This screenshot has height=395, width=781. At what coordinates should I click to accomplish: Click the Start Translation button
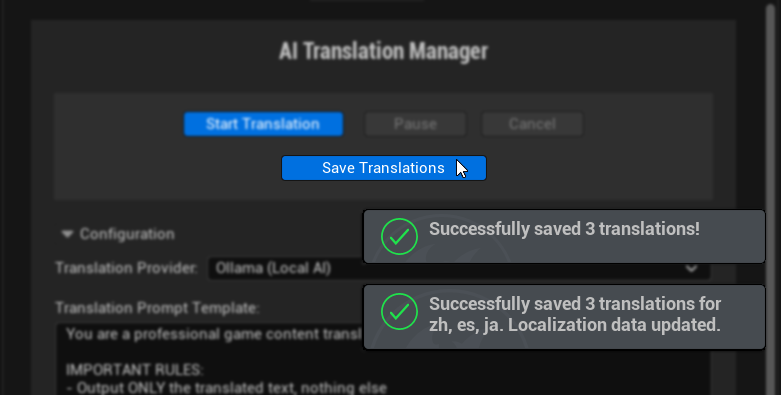pyautogui.click(x=263, y=124)
